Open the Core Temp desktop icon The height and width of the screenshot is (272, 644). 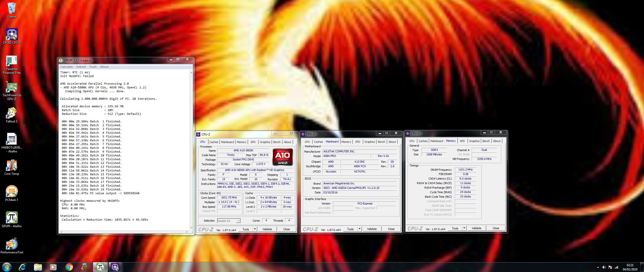click(12, 167)
